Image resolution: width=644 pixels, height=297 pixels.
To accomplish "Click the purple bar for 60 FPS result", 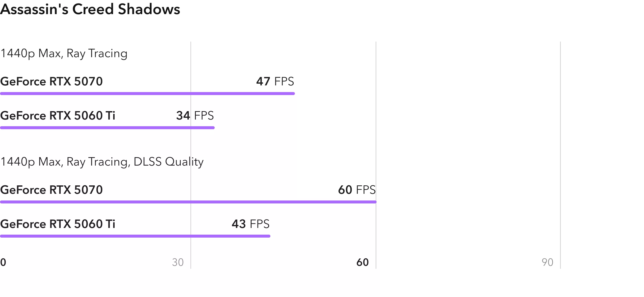I will click(x=188, y=202).
